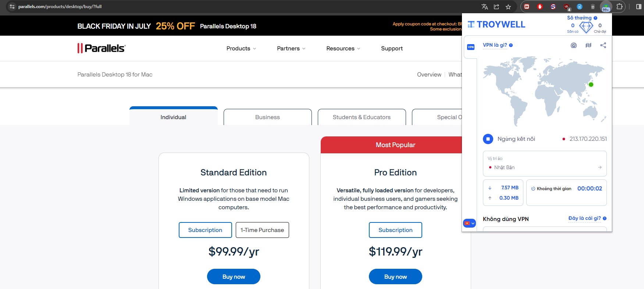
Task: Switch to Students & Educators tab
Action: pos(362,117)
